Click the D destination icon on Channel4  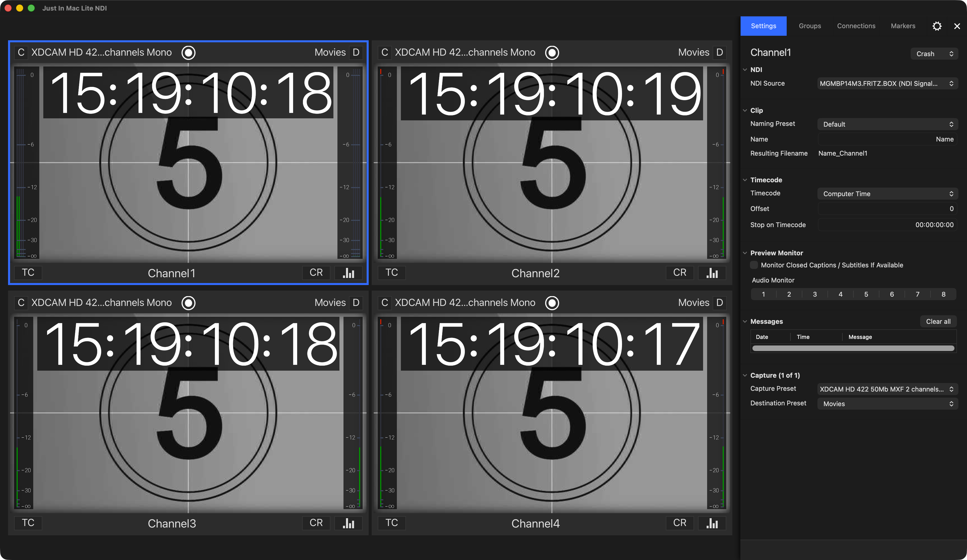[719, 303]
